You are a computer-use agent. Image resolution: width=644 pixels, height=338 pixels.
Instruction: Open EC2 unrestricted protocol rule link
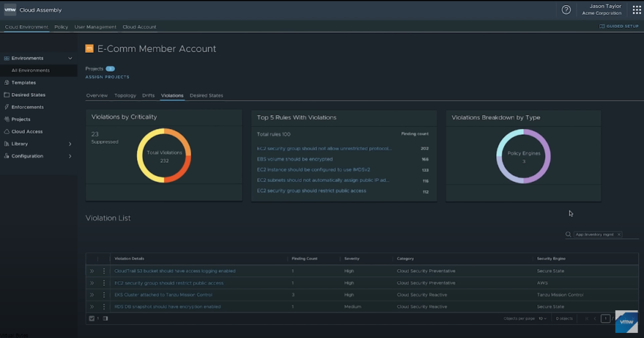pos(324,149)
